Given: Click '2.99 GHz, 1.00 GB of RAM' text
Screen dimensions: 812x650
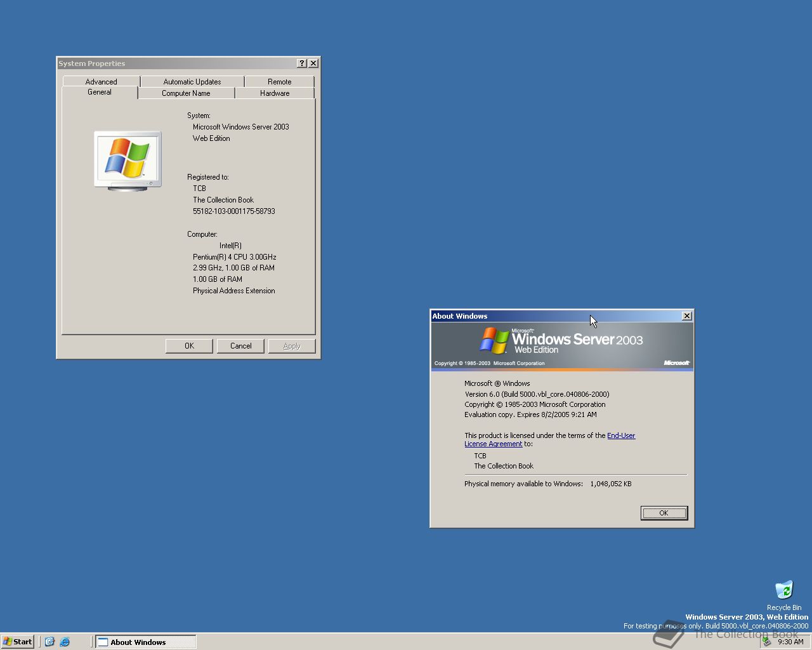Looking at the screenshot, I should point(233,268).
